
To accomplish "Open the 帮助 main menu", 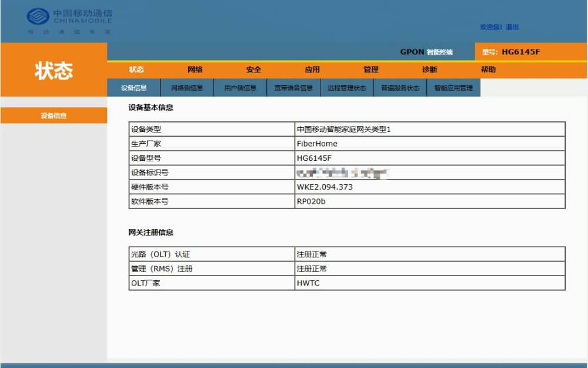I will 488,69.
